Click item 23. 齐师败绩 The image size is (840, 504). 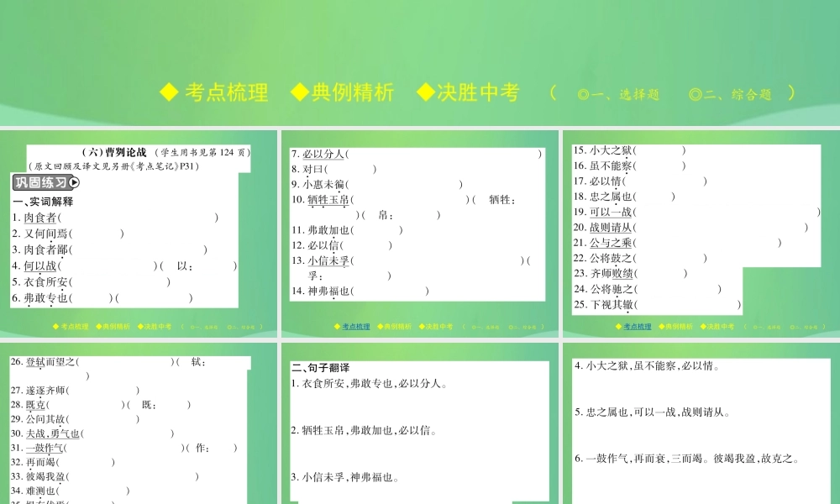[x=603, y=274]
